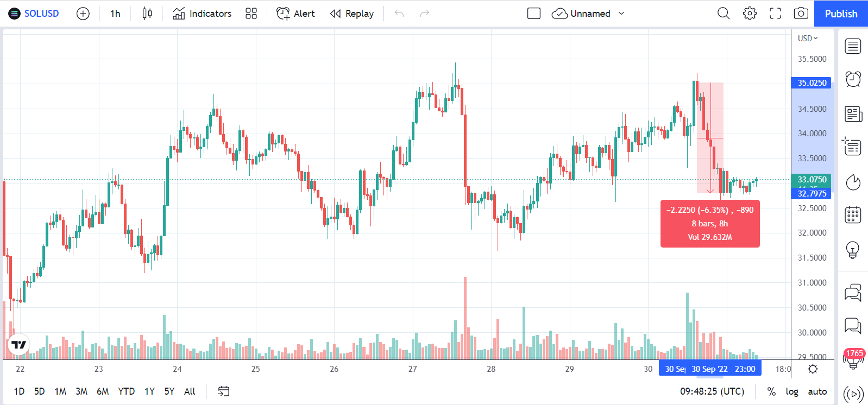Toggle log scale on price axis
Screen dimensions: 868x405
[792, 391]
